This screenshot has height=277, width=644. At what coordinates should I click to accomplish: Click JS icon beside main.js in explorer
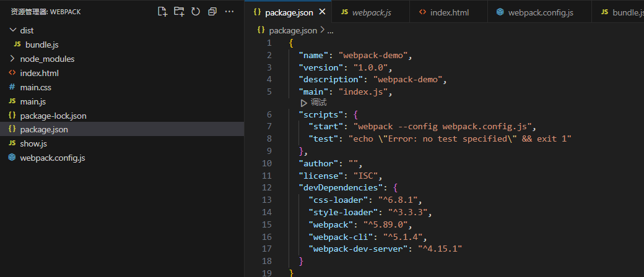click(12, 101)
